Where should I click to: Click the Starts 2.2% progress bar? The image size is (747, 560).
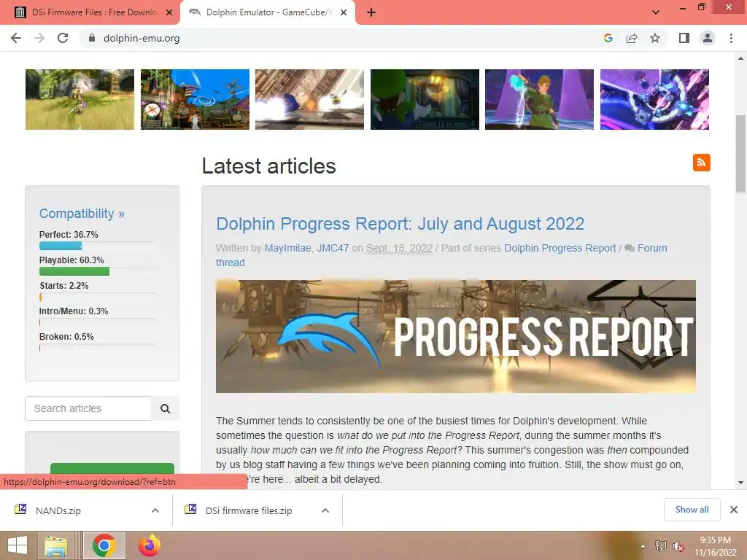pos(97,297)
